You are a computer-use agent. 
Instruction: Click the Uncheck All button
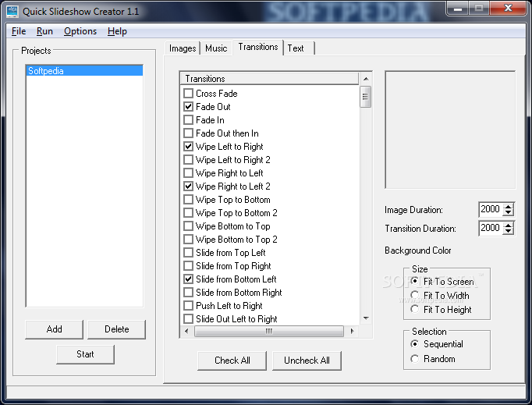307,361
